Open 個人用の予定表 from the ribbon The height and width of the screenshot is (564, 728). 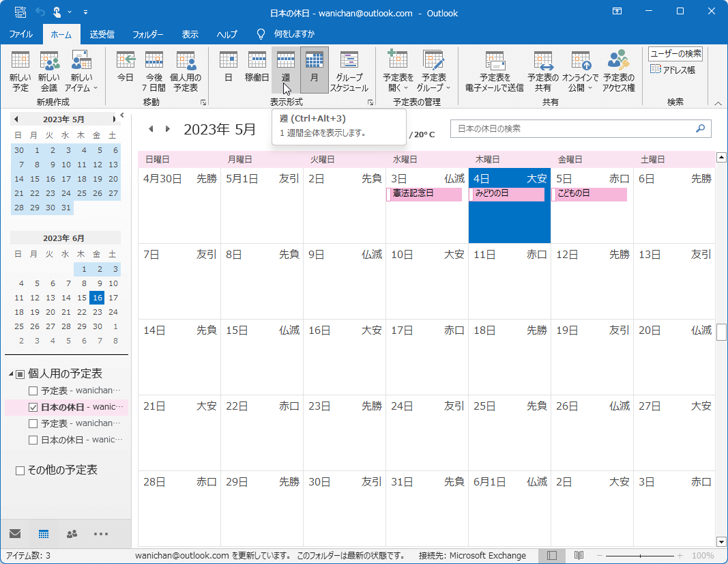tap(186, 71)
